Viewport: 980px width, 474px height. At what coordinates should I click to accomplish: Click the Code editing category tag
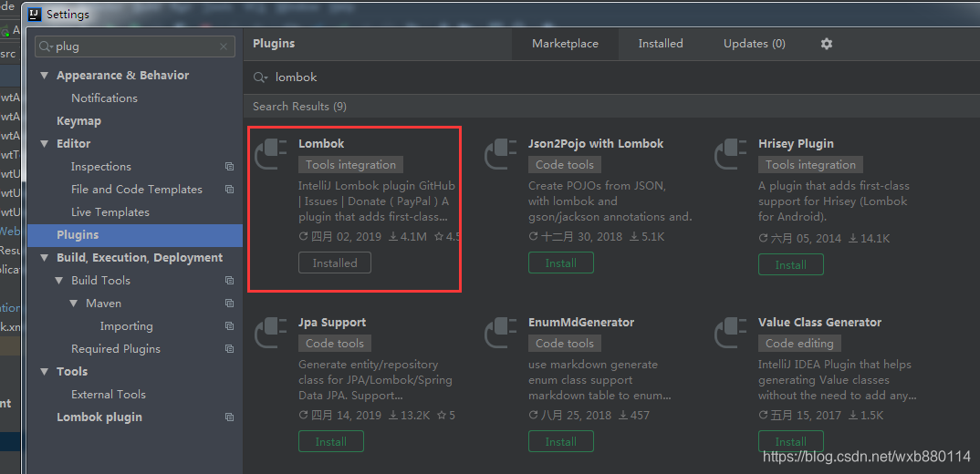(x=800, y=344)
